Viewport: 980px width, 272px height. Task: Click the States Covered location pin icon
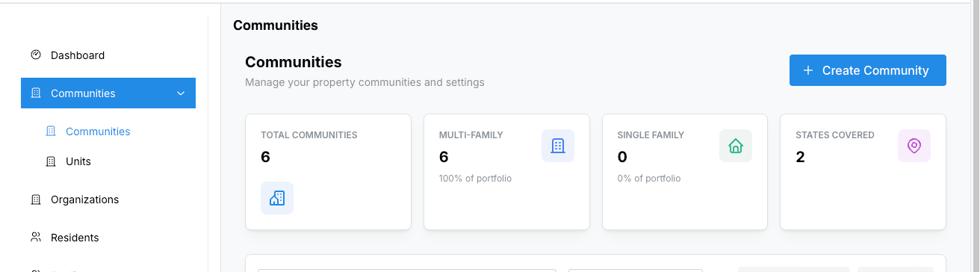point(914,146)
